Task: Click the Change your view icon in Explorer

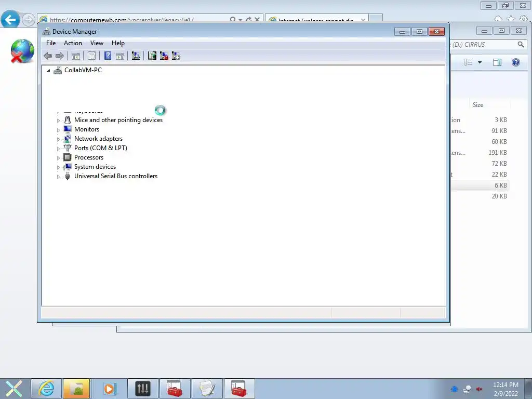Action: 469,62
